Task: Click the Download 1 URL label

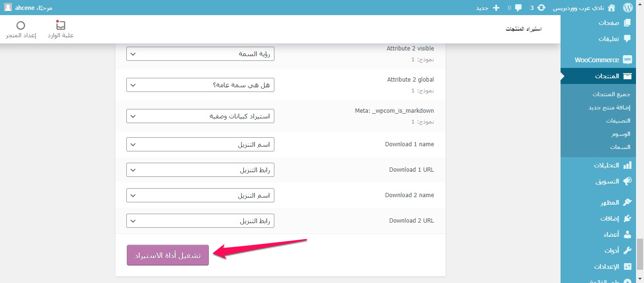Action: pyautogui.click(x=412, y=170)
